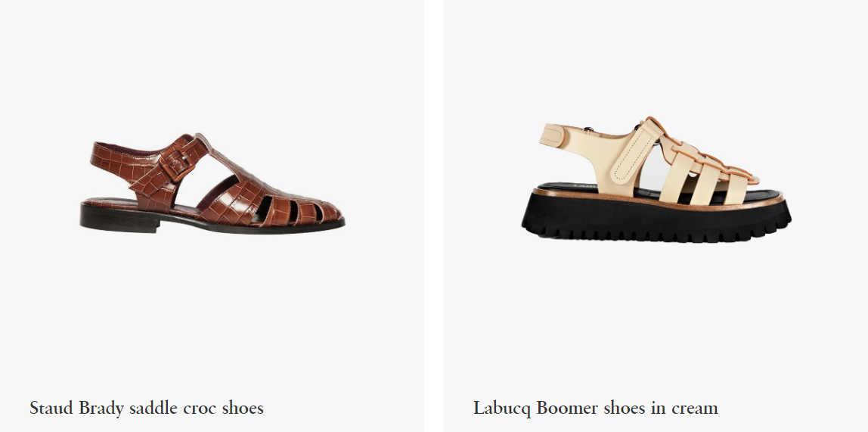Click the Labucq Boomer shoes in cream title
Viewport: 868px width, 432px height.
point(596,409)
